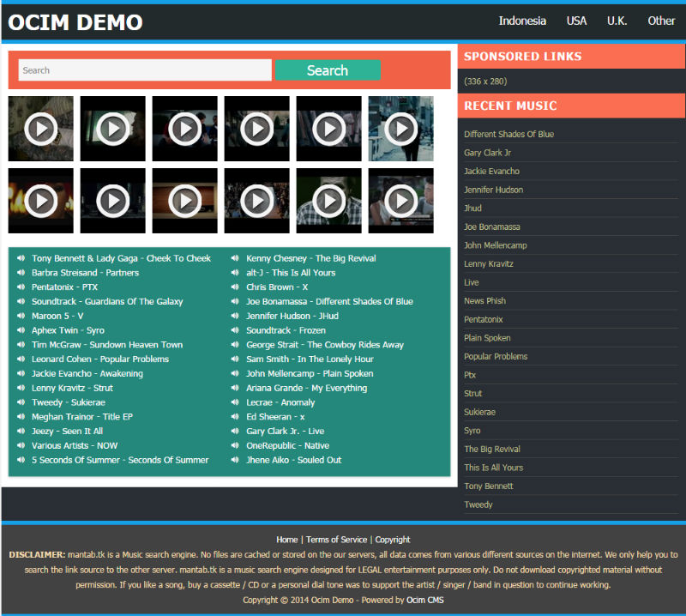The width and height of the screenshot is (686, 616).
Task: Click the speaker icon beside Ed Sheeran - x
Action: [x=235, y=417]
